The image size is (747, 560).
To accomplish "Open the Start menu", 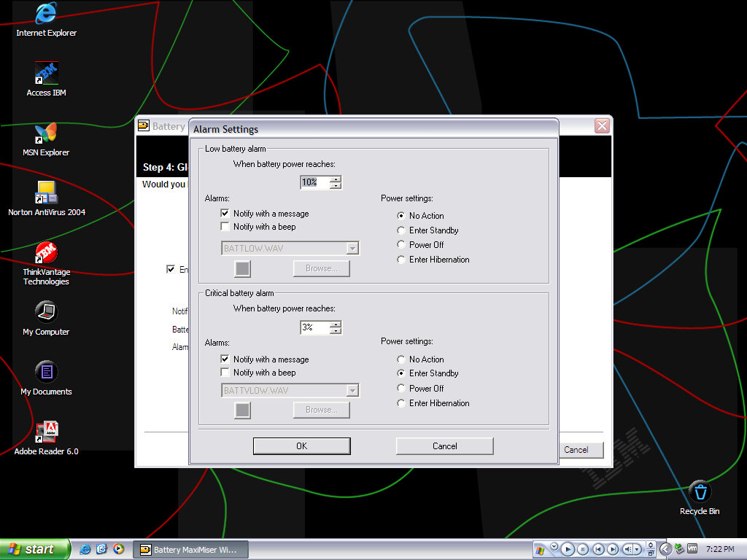I will click(34, 549).
